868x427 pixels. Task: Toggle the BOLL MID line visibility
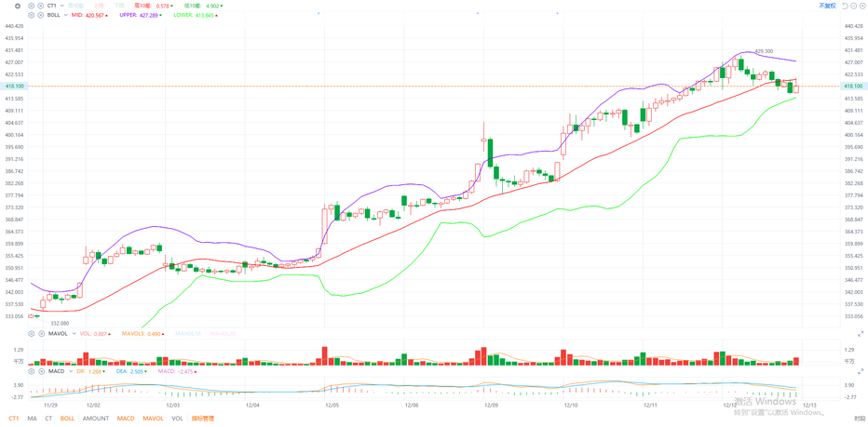click(x=89, y=15)
